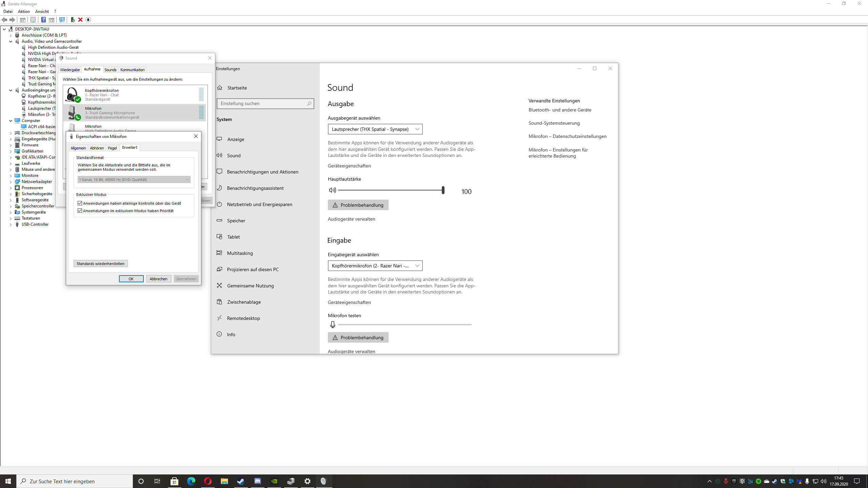Image resolution: width=868 pixels, height=488 pixels.
Task: Open Discord from the taskbar
Action: click(257, 481)
